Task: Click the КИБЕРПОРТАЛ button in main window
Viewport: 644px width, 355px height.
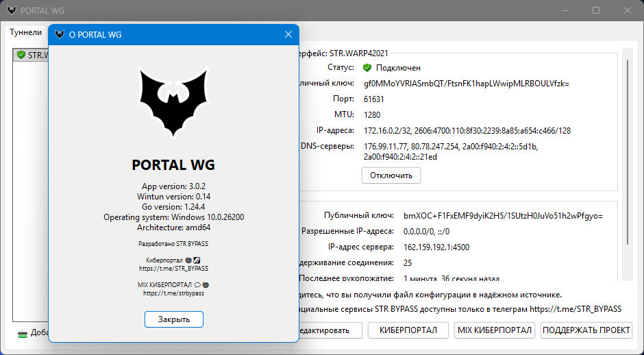Action: coord(408,330)
